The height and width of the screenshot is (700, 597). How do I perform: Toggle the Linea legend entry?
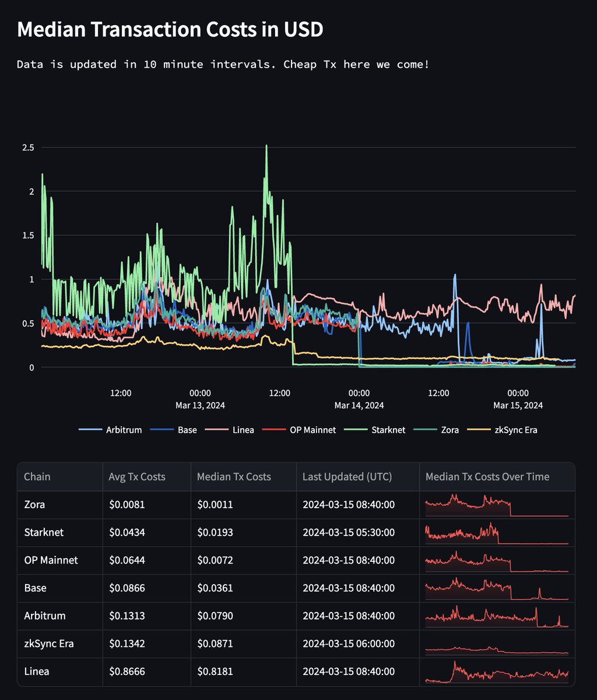coord(244,430)
